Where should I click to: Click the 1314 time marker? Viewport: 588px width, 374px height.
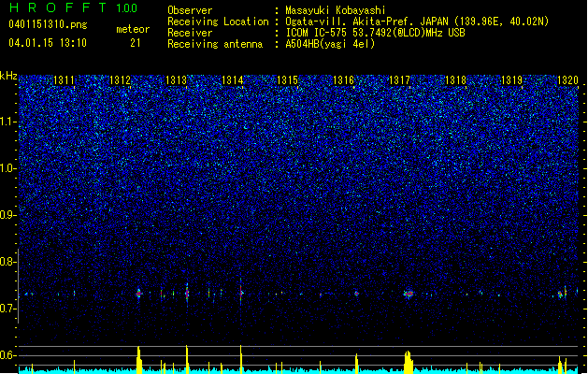(x=232, y=80)
